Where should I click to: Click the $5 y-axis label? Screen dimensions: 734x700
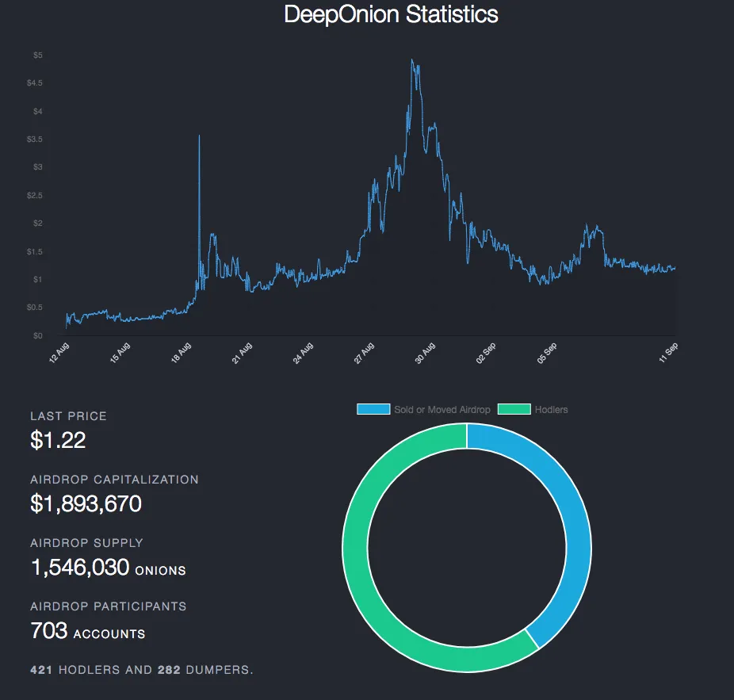point(38,55)
